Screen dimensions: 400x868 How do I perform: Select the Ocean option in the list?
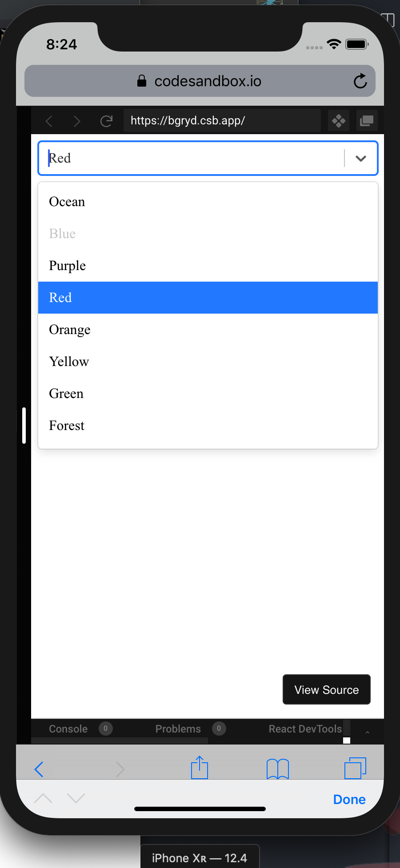pos(67,202)
